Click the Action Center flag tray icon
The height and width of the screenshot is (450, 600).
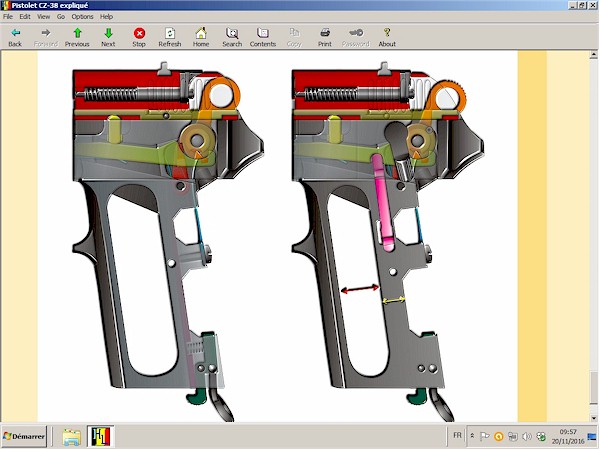pos(484,436)
